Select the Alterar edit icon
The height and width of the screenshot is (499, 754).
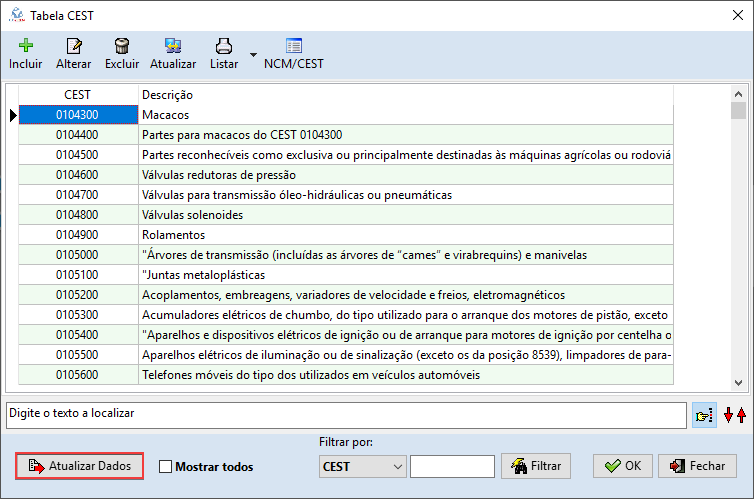point(74,46)
